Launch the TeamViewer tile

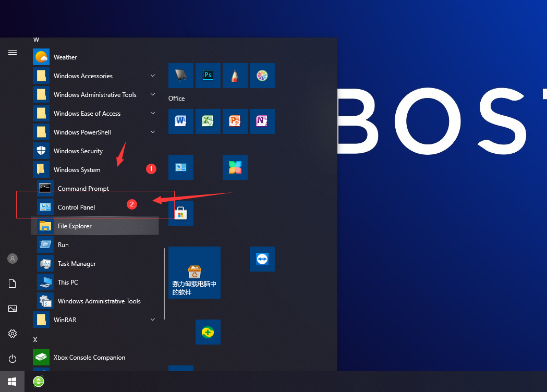262,259
